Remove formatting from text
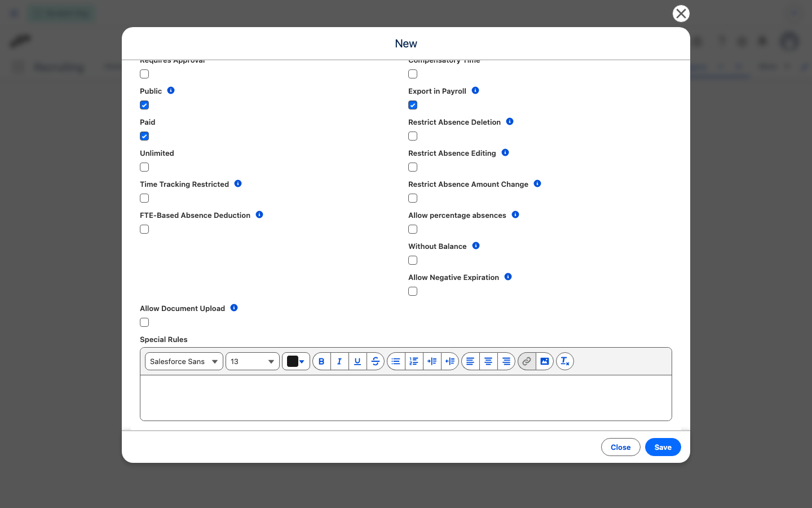Viewport: 812px width, 508px height. click(x=565, y=361)
